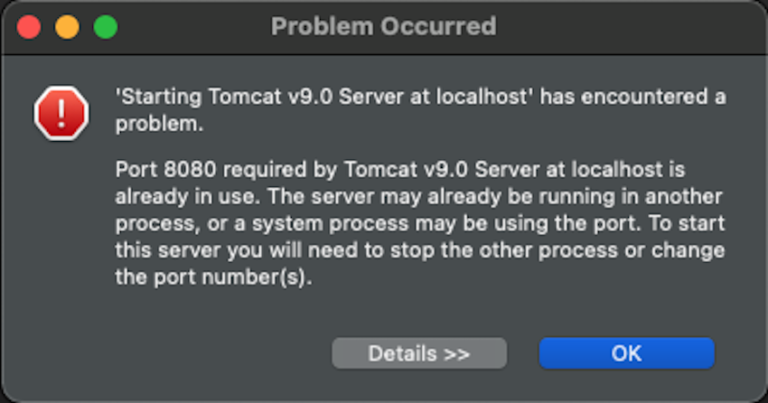Click the Problem Occurred window title
Screen dimensions: 768x403
point(384,26)
